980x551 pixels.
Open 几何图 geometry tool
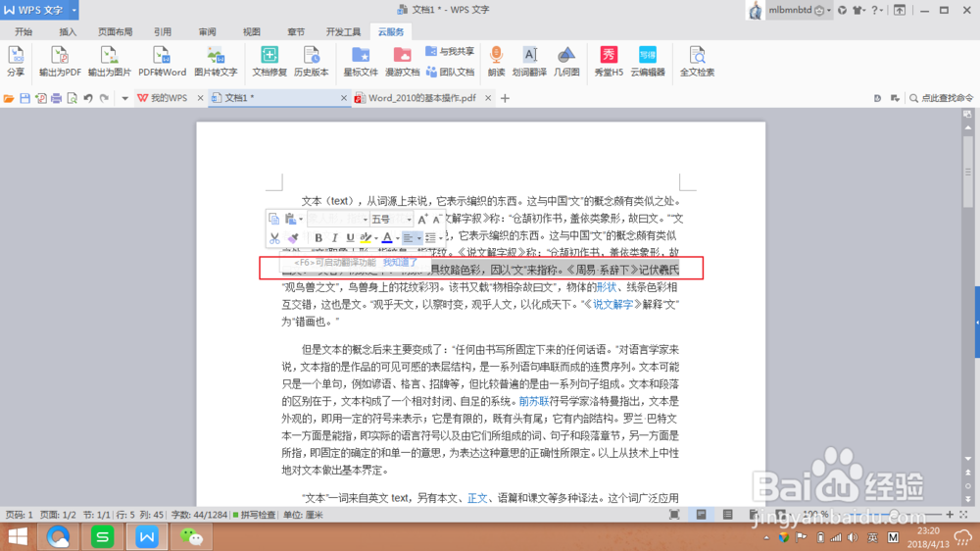click(x=566, y=62)
